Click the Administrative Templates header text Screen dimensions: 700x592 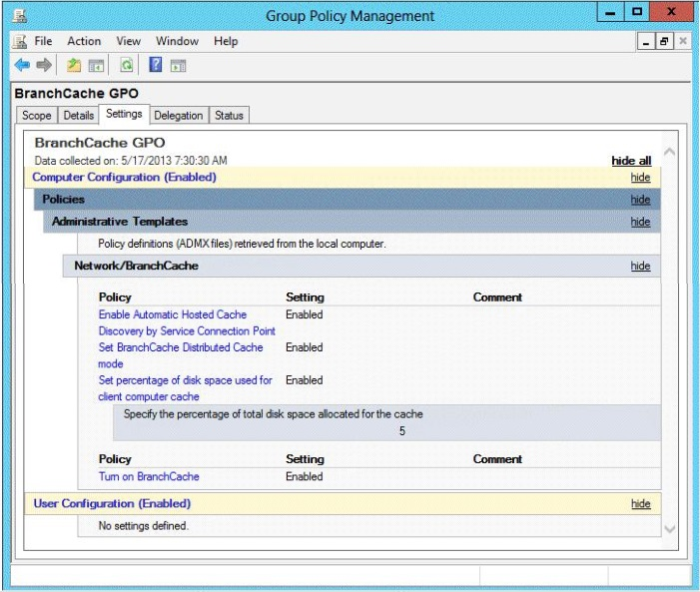click(x=120, y=222)
